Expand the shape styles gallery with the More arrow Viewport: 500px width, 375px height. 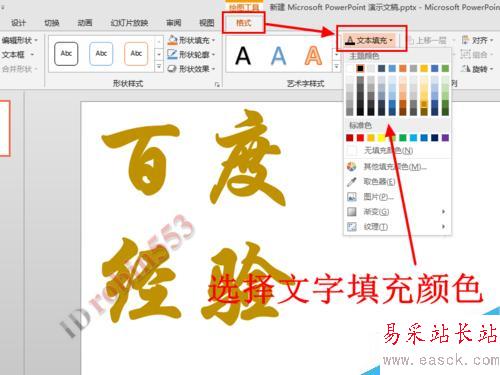pyautogui.click(x=159, y=67)
